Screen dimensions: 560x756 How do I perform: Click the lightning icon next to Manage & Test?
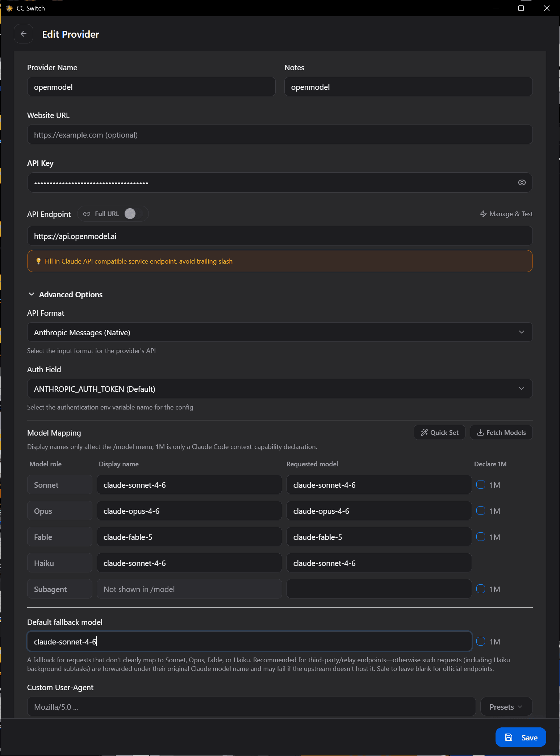(x=483, y=214)
